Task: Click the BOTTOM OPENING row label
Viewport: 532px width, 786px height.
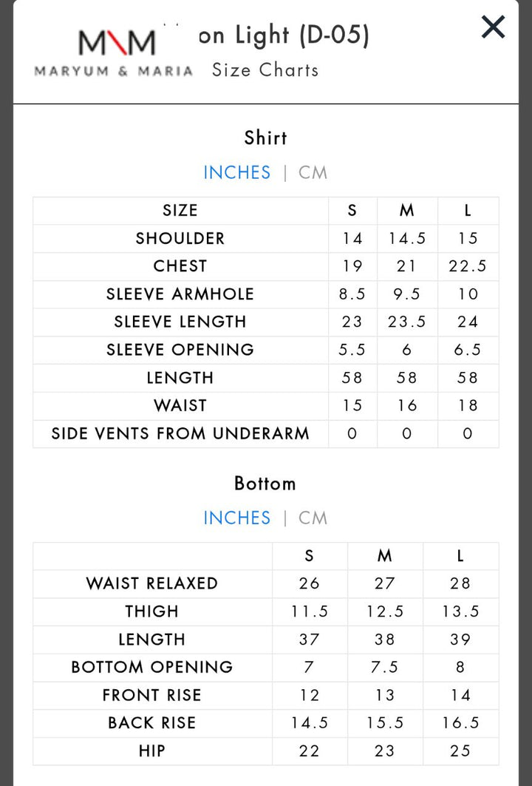Action: click(x=152, y=667)
